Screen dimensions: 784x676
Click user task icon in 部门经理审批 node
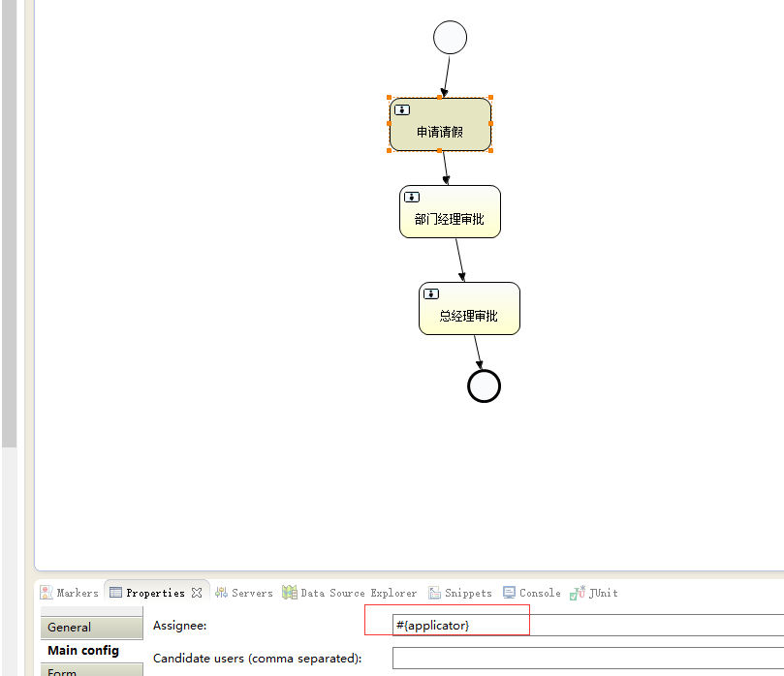[412, 197]
